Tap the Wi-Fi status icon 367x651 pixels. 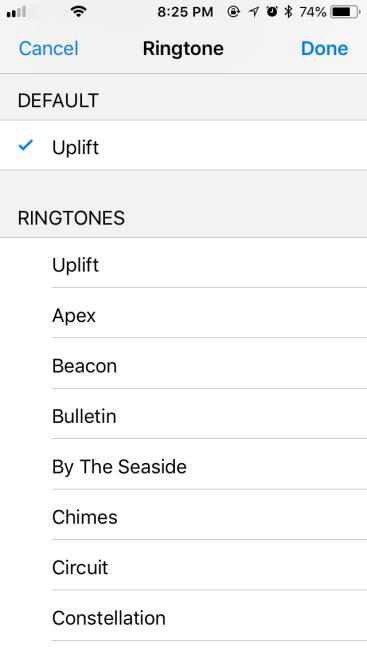[78, 12]
